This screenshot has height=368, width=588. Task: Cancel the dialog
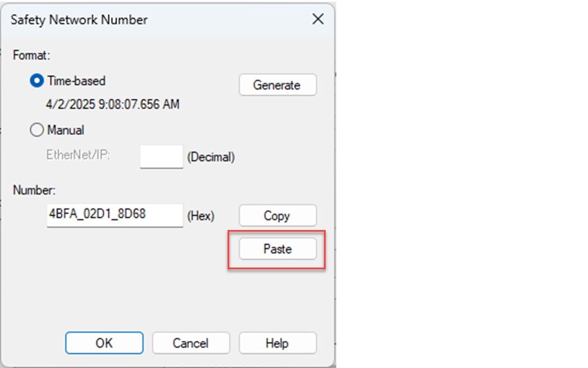191,343
